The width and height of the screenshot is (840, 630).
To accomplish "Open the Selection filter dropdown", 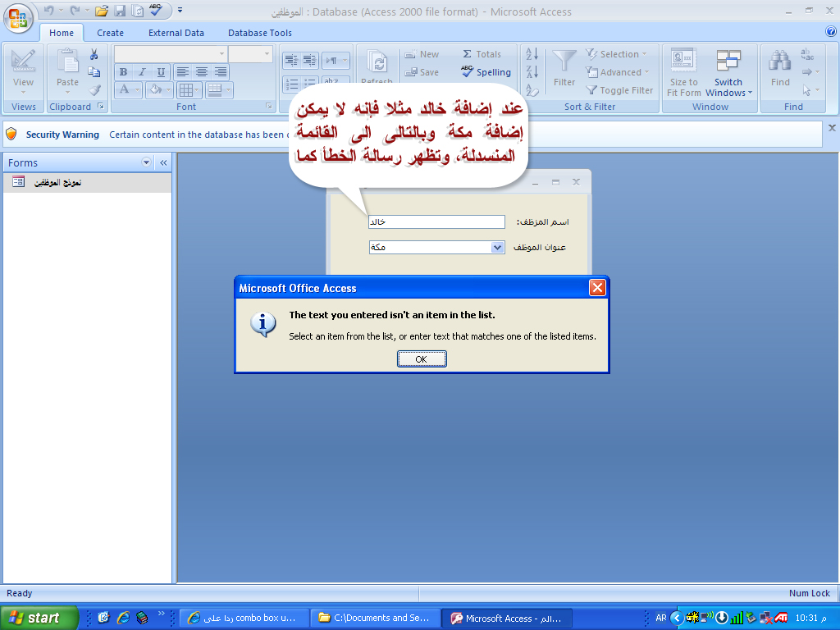I will click(x=616, y=54).
